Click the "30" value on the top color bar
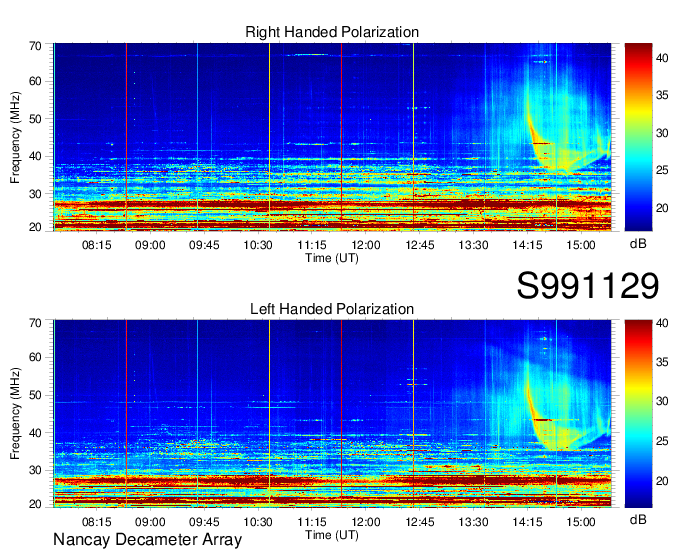Image resolution: width=680 pixels, height=552 pixels. 662,133
